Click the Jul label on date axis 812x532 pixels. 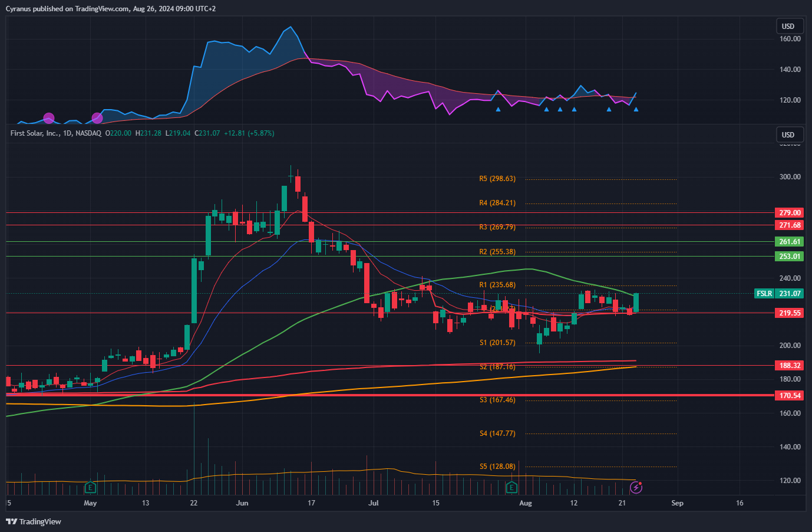pos(373,503)
